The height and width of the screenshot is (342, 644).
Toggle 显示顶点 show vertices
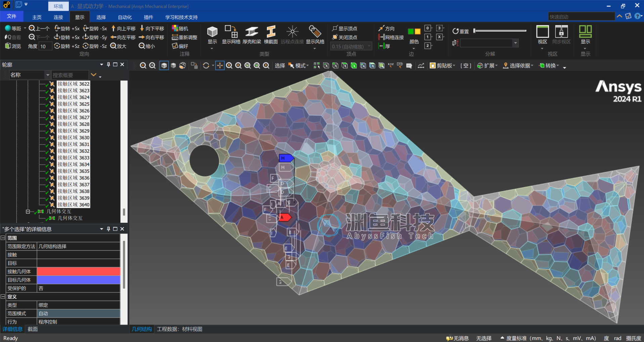point(344,29)
